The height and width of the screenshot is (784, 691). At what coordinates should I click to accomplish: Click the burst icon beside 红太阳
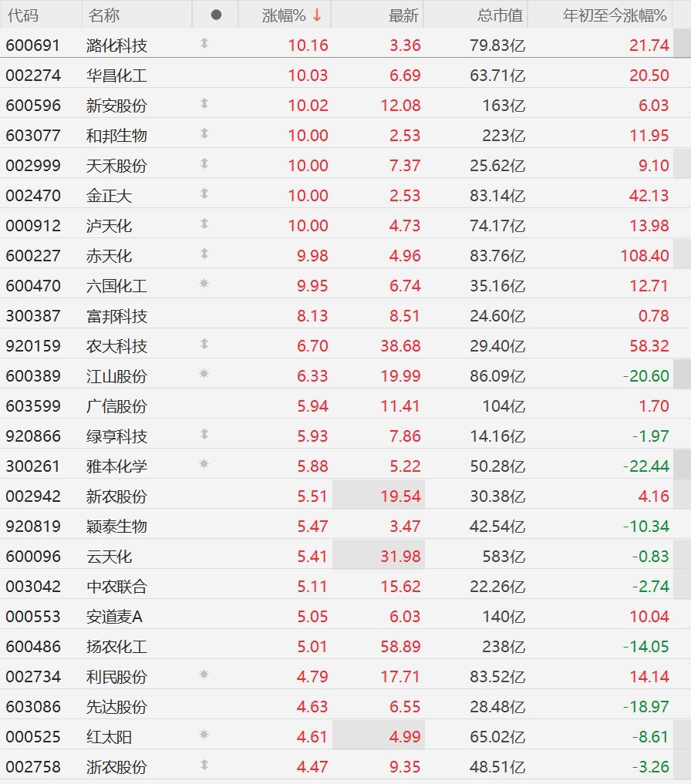coord(204,735)
